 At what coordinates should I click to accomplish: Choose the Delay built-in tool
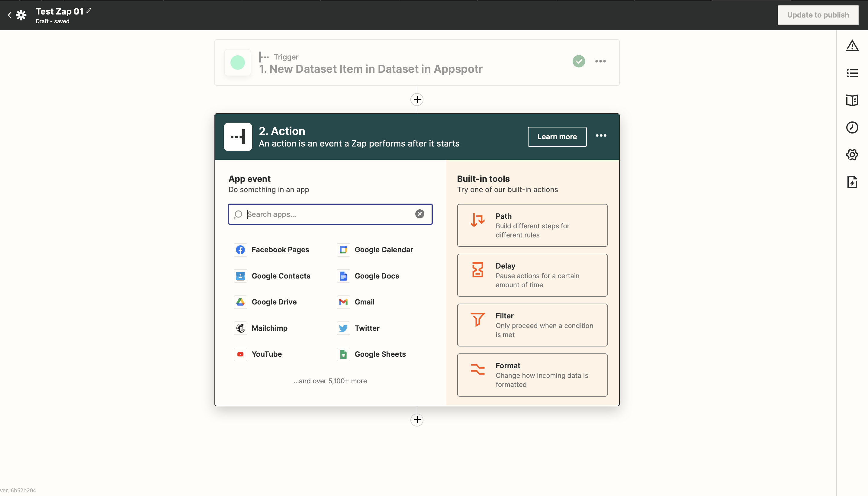tap(532, 275)
